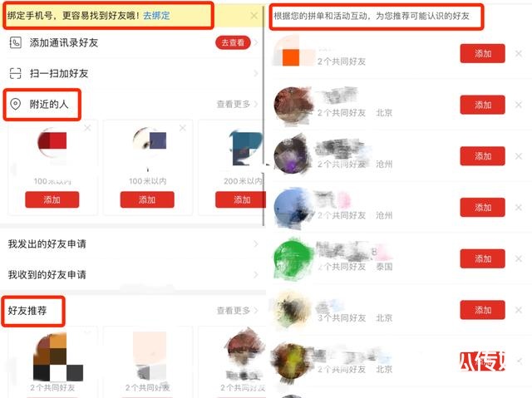
Task: Tap the phone contacts icon beside 添加通讯录好友
Action: click(16, 42)
